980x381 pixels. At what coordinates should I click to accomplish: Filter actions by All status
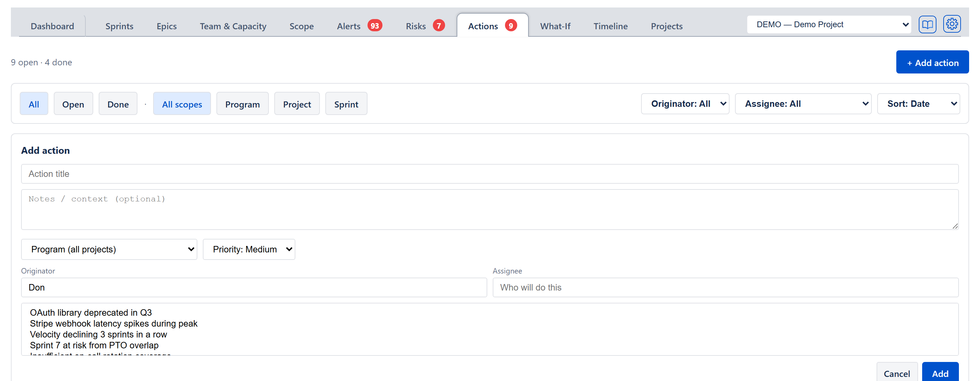tap(34, 104)
